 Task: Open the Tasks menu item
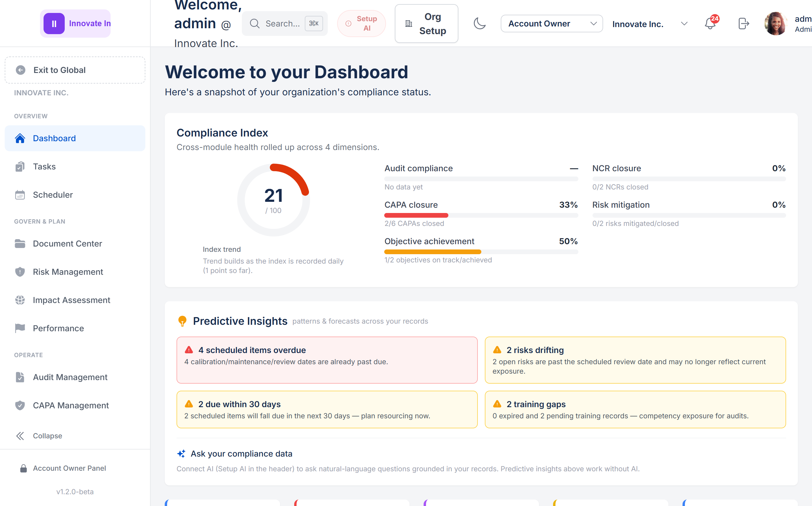tap(75, 167)
